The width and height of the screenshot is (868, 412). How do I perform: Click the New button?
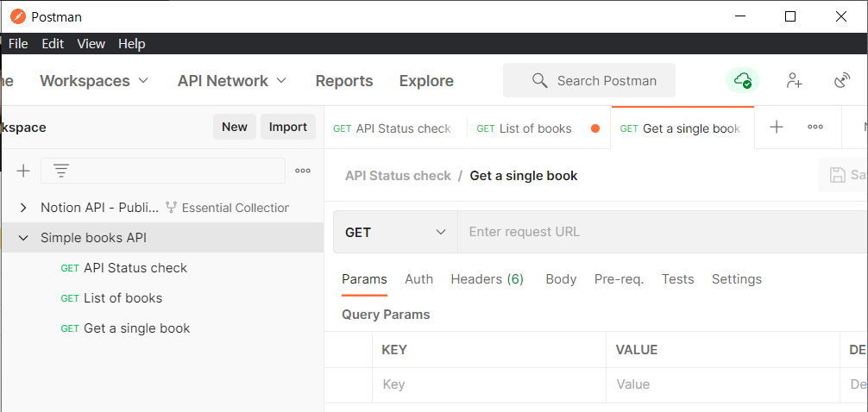coord(235,127)
